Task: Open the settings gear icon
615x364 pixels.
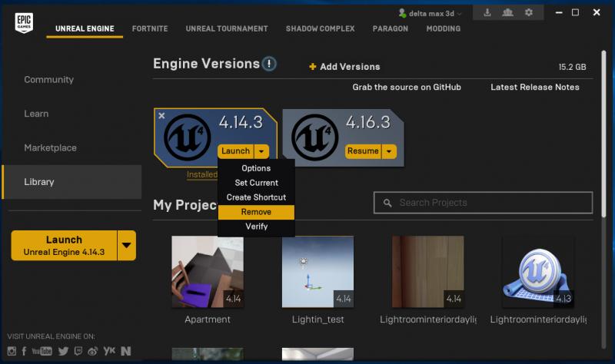Action: point(529,12)
